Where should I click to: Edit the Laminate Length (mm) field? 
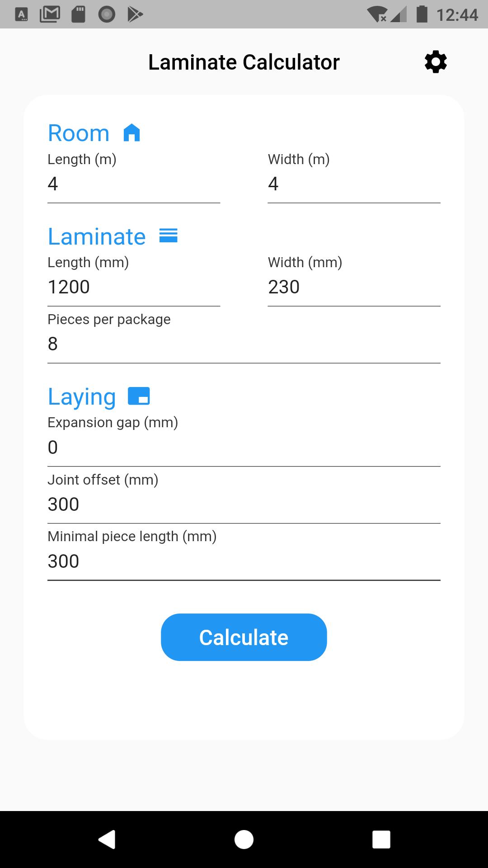pos(134,280)
